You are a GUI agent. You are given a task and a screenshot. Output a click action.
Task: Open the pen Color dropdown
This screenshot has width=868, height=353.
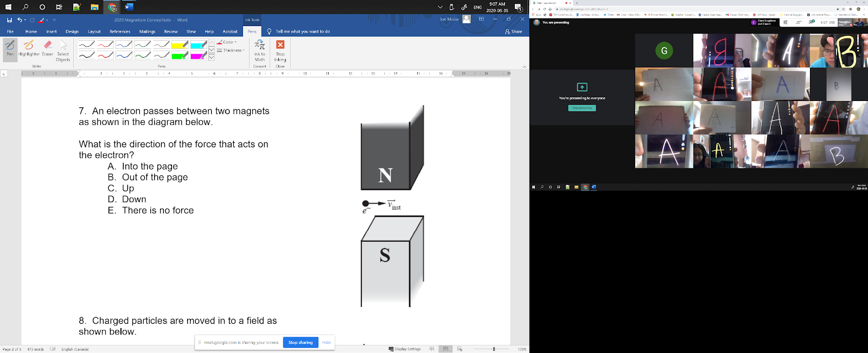click(227, 42)
